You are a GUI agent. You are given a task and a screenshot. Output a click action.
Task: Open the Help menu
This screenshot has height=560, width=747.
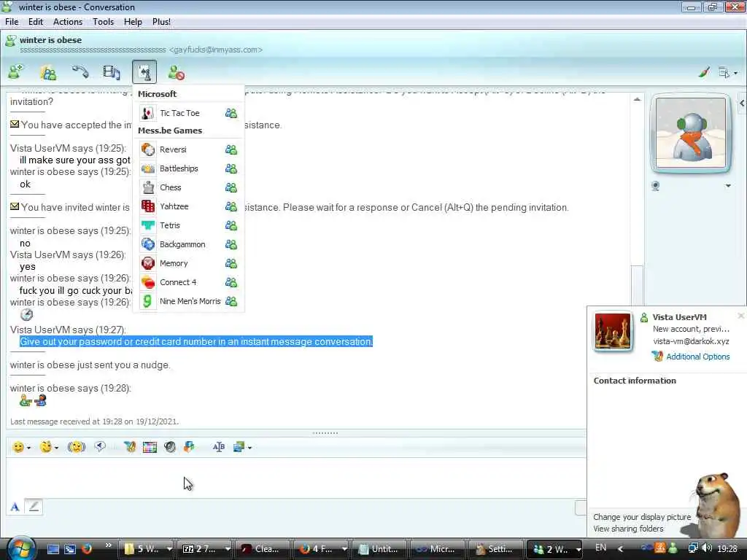(133, 22)
